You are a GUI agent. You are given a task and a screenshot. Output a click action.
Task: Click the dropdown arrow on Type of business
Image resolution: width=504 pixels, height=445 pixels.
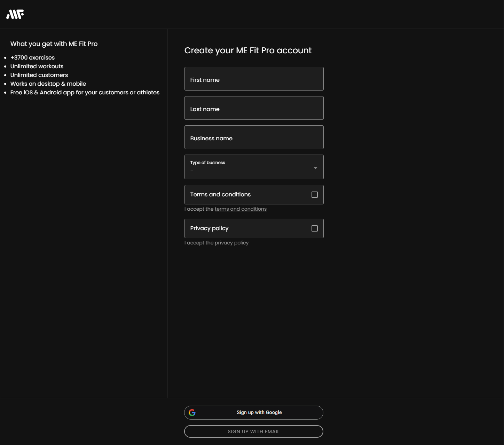click(315, 167)
